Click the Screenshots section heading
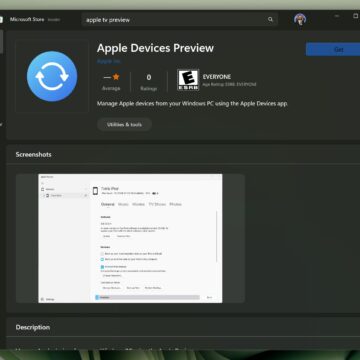The width and height of the screenshot is (360, 360). click(34, 155)
